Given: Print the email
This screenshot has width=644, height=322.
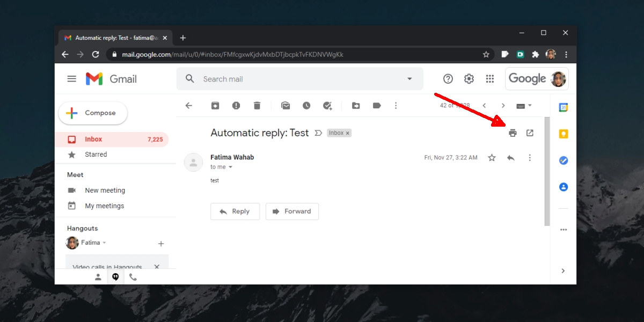Looking at the screenshot, I should click(x=514, y=133).
